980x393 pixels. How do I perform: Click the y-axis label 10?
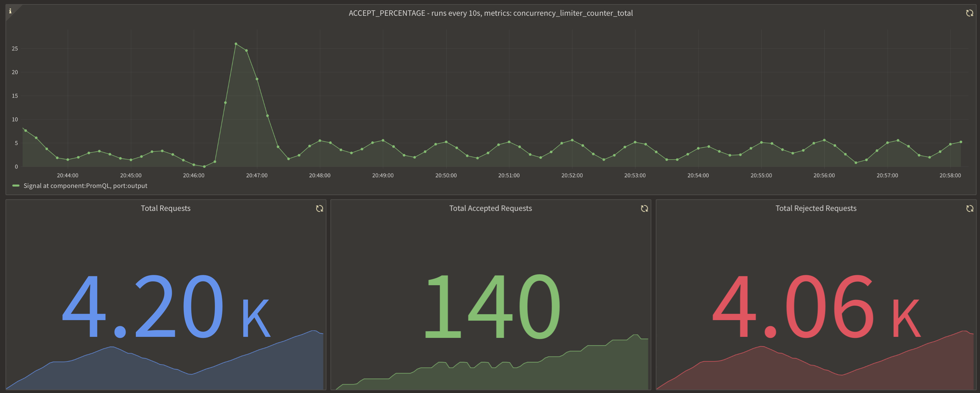15,119
